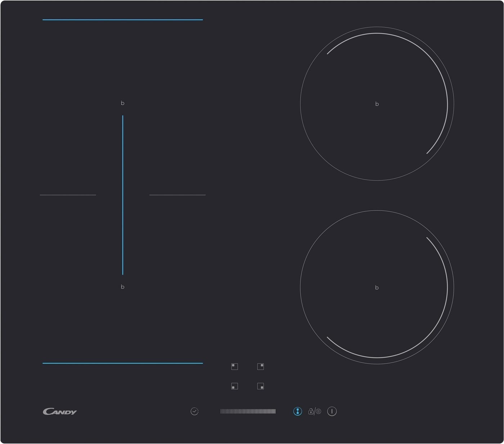Screen dimensions: 504x444
Task: Tap the "b" marker above the vertical blue line
Action: pyautogui.click(x=122, y=103)
